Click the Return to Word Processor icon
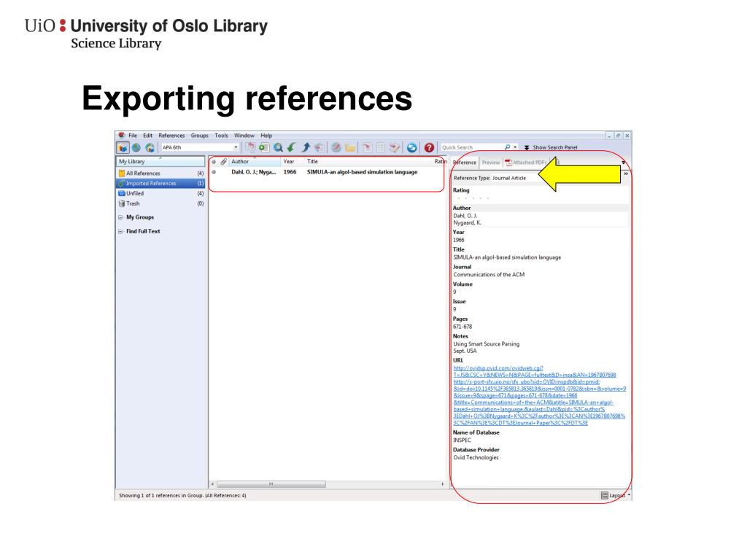Viewport: 747px width, 560px height. (395, 147)
